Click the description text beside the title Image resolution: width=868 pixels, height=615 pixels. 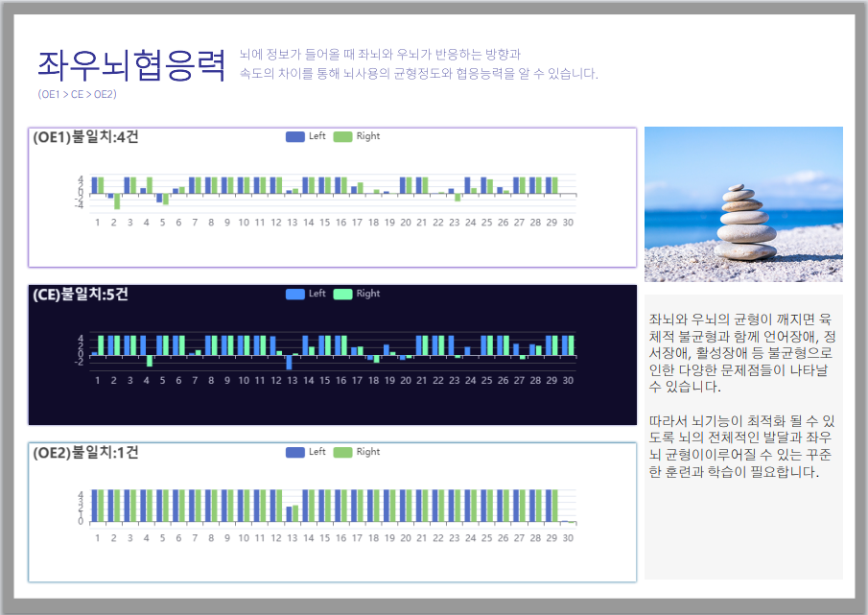point(418,63)
